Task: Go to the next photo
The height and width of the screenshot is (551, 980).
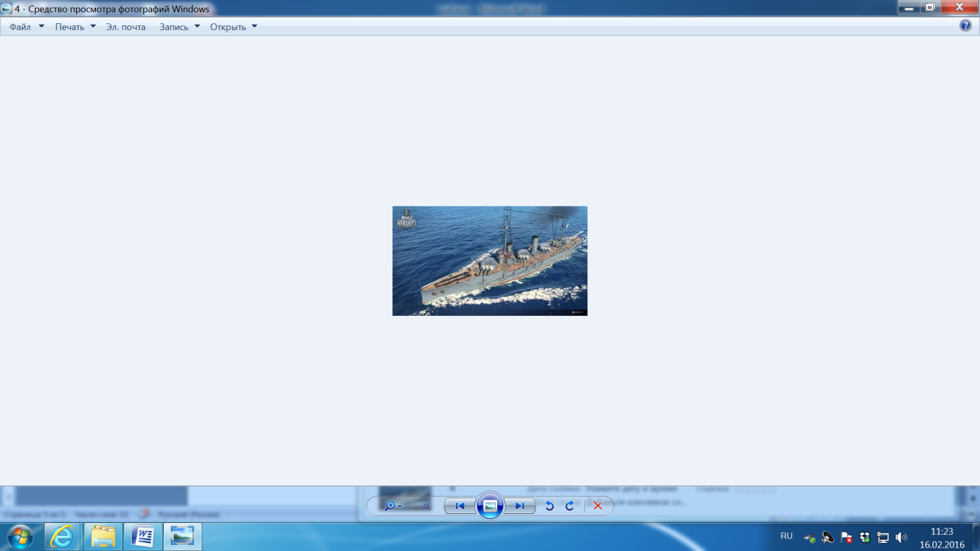Action: (x=519, y=506)
